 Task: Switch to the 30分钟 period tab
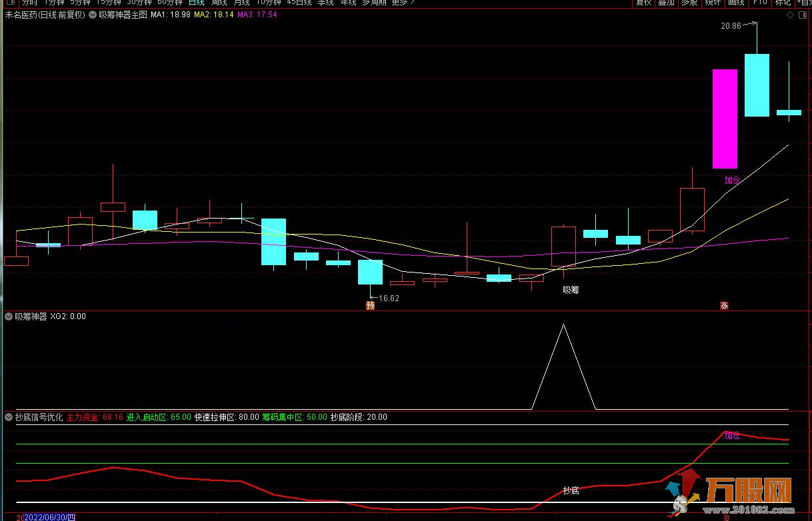coord(139,3)
